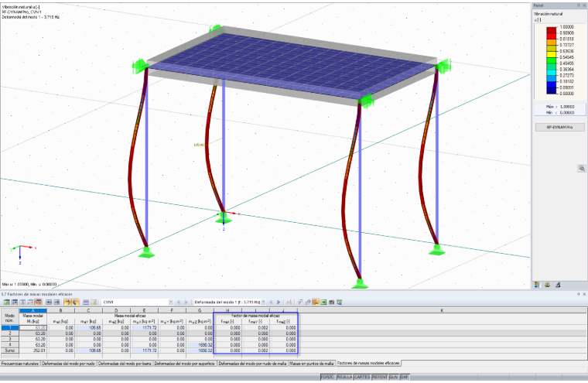The width and height of the screenshot is (588, 383).
Task: Open factors tab icon at Panel bottom
Action: tap(548, 285)
